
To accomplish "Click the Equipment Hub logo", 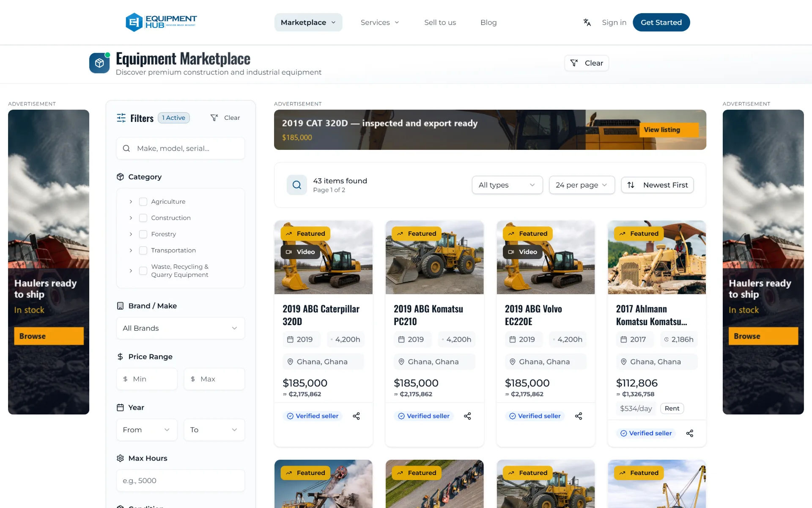I will click(x=161, y=22).
